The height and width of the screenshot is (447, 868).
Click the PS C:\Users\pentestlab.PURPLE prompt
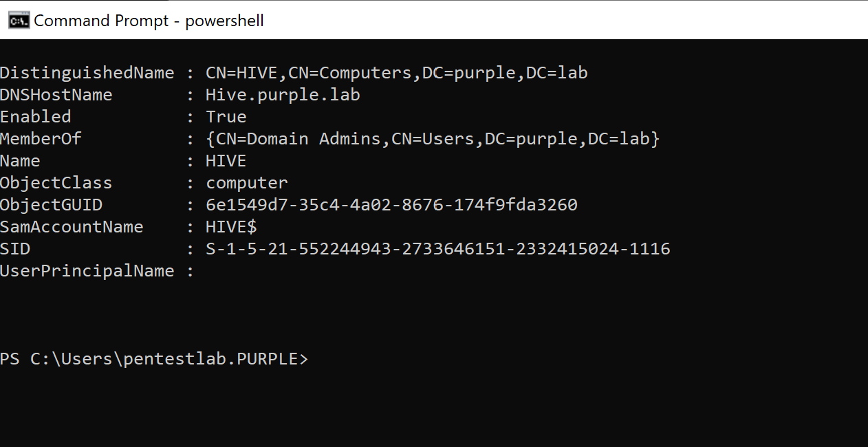(x=154, y=359)
